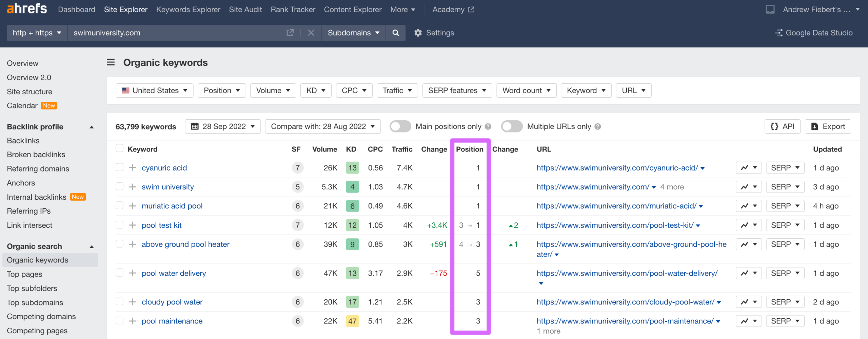868x339 pixels.
Task: Click the Ahrefs logo
Action: (x=27, y=9)
